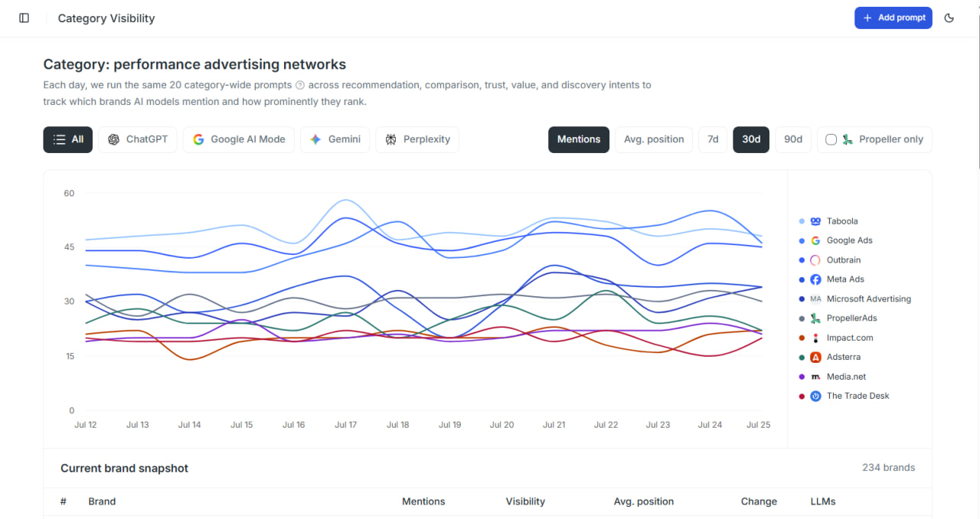
Task: Click the Impact.com series color dot
Action: pos(802,338)
